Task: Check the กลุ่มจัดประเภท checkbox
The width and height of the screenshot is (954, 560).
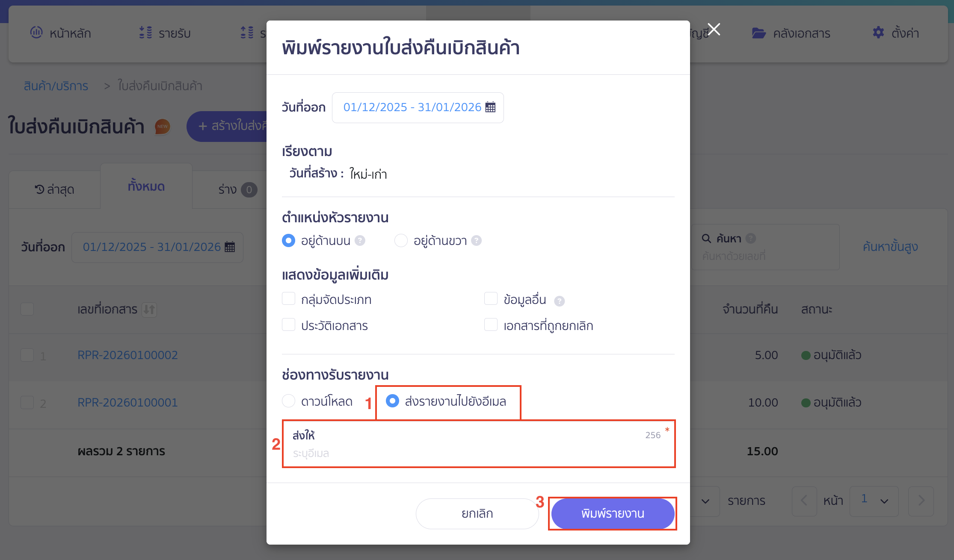Action: [288, 298]
